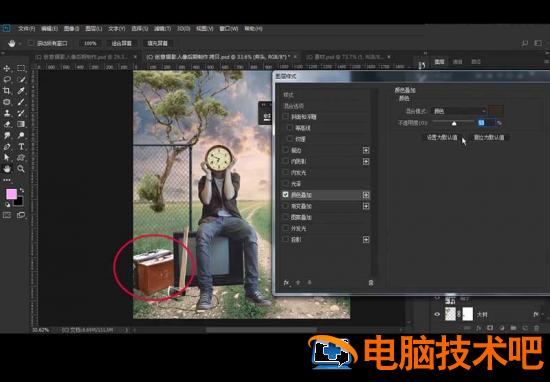Enable 斜面和浮雕 (Bevel & Emboss) checkbox
The width and height of the screenshot is (550, 382).
point(286,116)
